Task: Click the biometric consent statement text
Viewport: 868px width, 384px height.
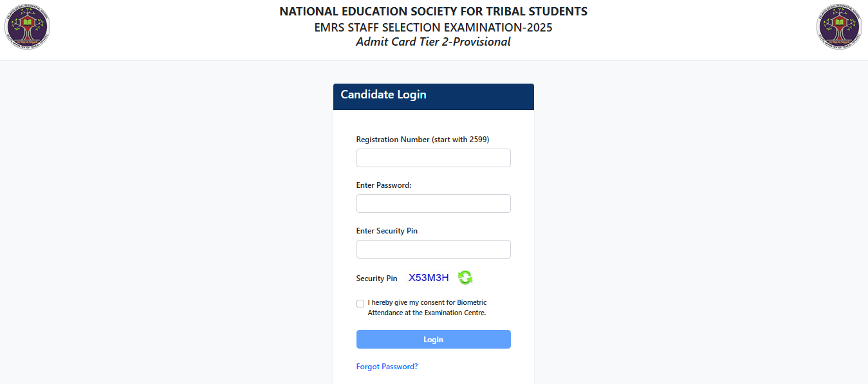Action: 427,307
